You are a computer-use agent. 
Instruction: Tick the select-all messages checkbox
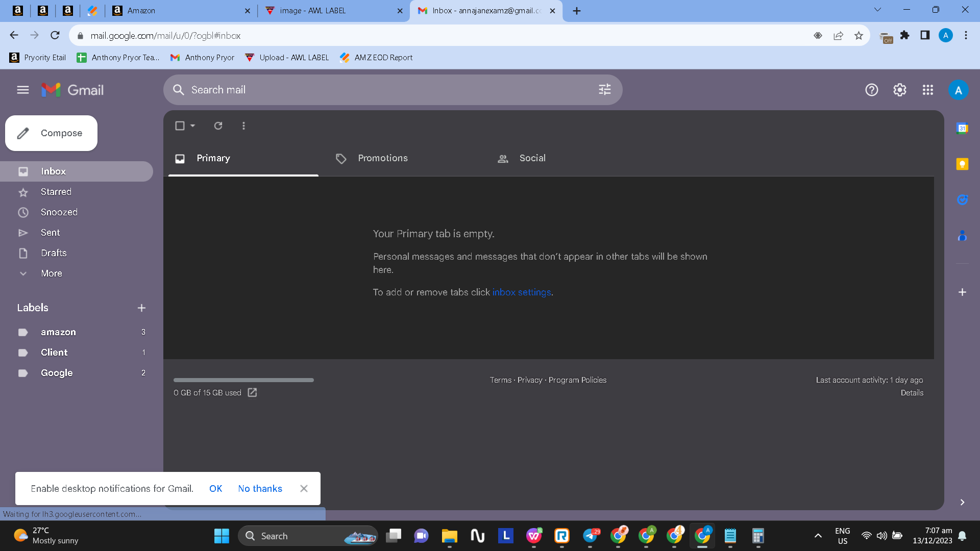click(180, 126)
